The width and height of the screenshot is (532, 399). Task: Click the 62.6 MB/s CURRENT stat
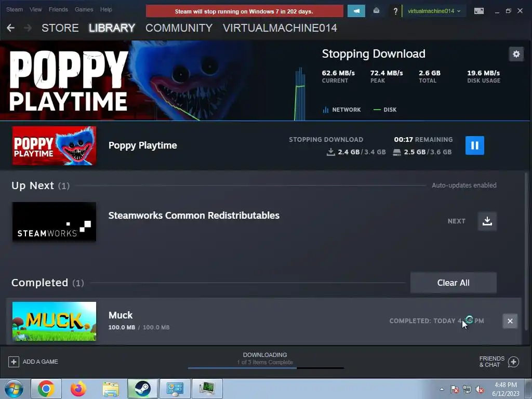338,76
